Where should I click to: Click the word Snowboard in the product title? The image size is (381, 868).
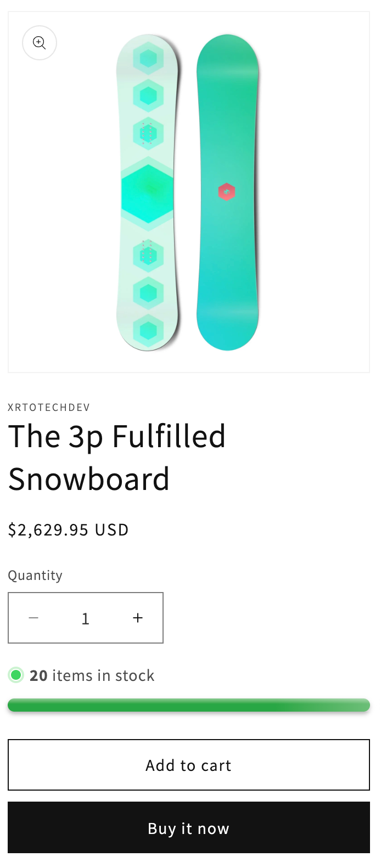(89, 479)
